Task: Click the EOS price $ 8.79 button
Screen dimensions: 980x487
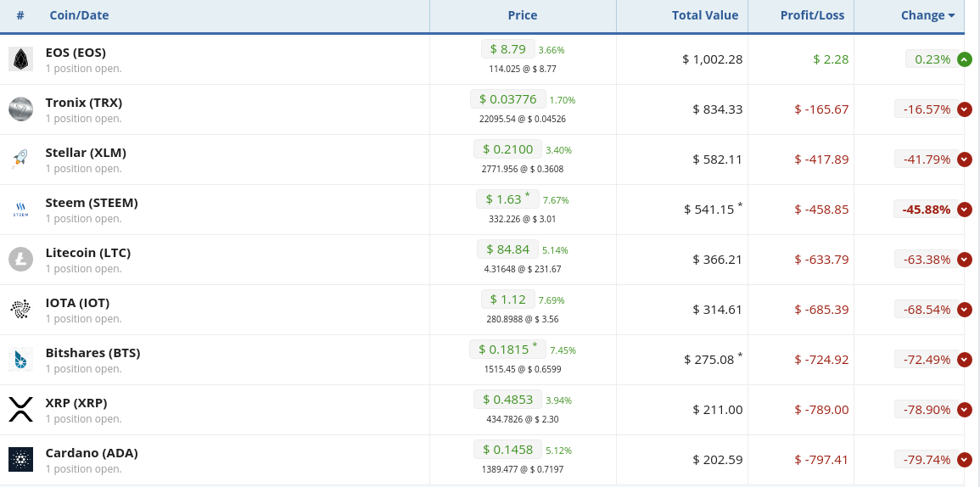Action: (508, 48)
